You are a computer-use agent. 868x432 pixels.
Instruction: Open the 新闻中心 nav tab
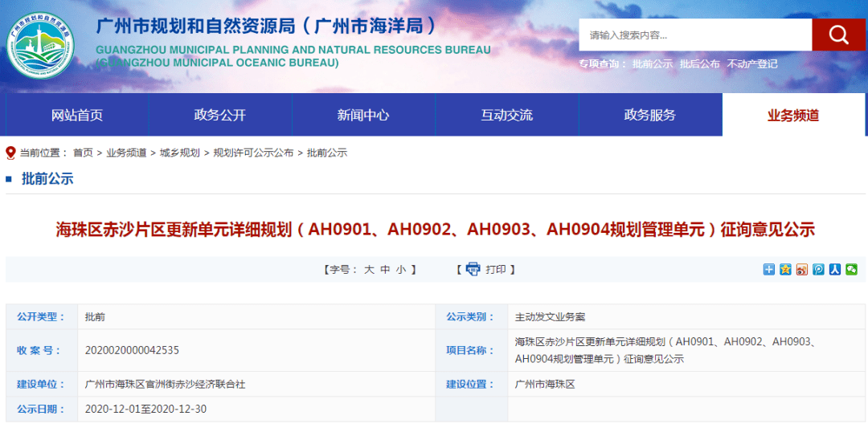(x=363, y=115)
